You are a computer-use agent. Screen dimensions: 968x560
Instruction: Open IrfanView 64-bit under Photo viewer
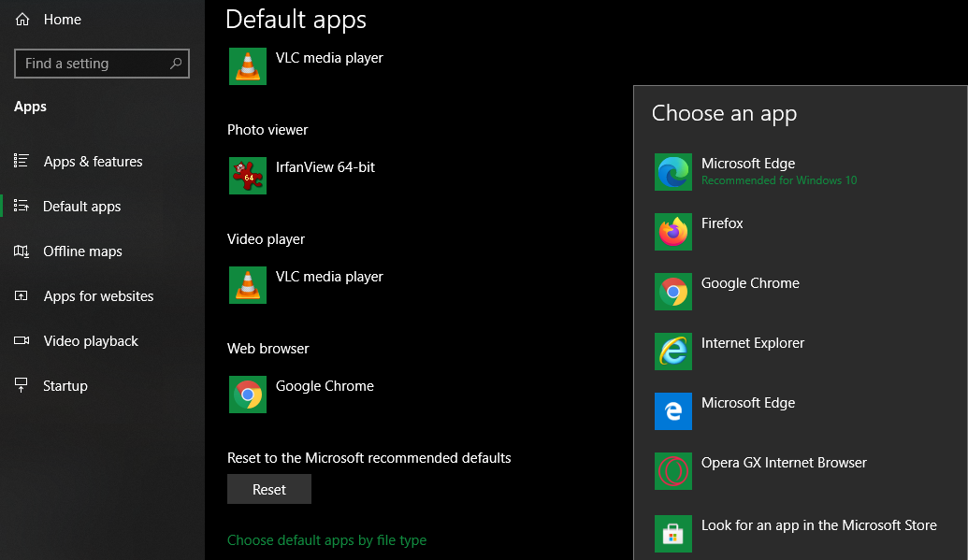tap(247, 176)
